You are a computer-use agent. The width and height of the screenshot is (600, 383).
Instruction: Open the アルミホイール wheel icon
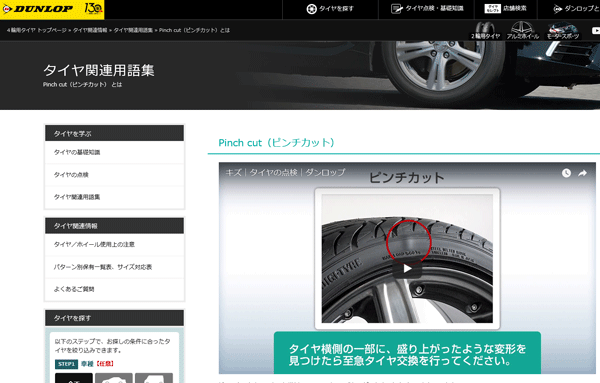pyautogui.click(x=523, y=31)
